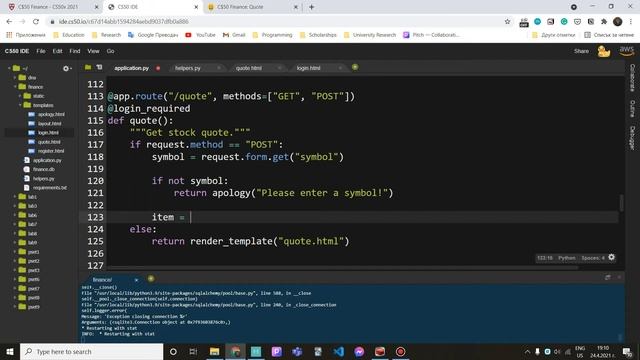
Task: Expand the dna folder
Action: point(16,78)
